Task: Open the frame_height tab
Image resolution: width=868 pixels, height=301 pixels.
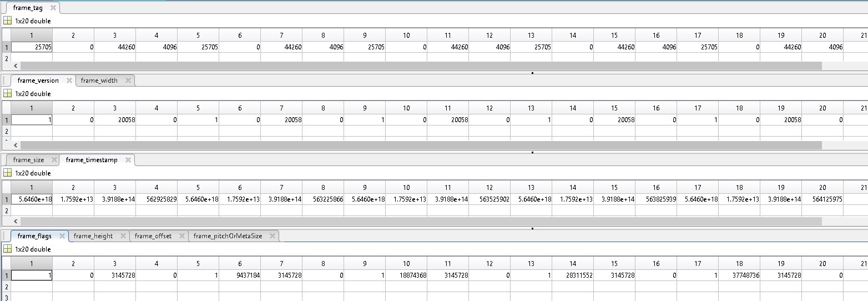Action: pyautogui.click(x=93, y=236)
